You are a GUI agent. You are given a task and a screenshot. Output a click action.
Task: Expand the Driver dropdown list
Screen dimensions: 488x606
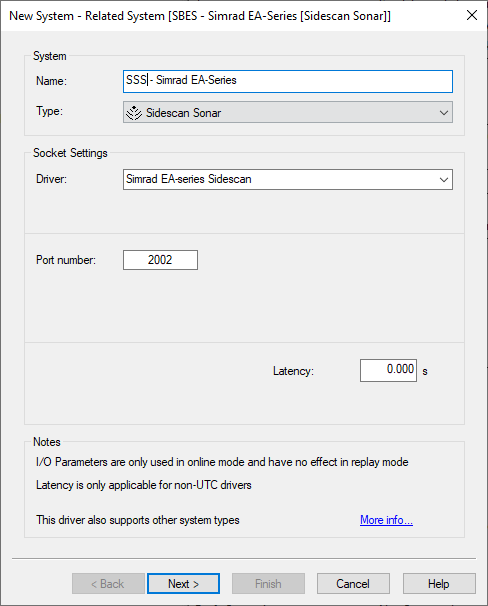[444, 179]
